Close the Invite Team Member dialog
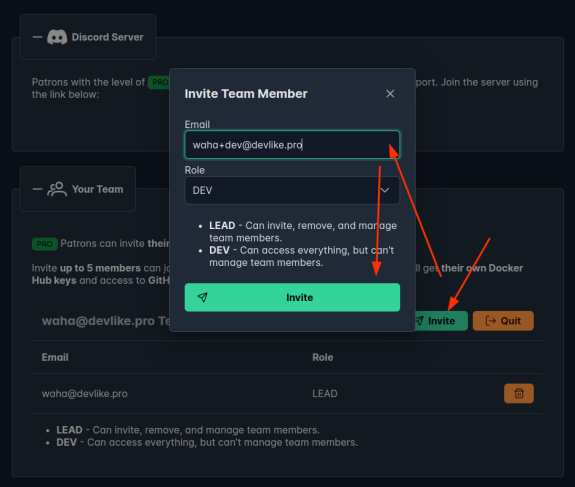 390,94
